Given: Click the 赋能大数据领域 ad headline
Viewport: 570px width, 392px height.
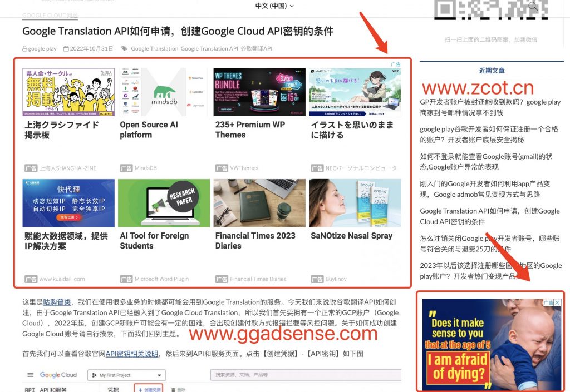Looking at the screenshot, I should 66,241.
